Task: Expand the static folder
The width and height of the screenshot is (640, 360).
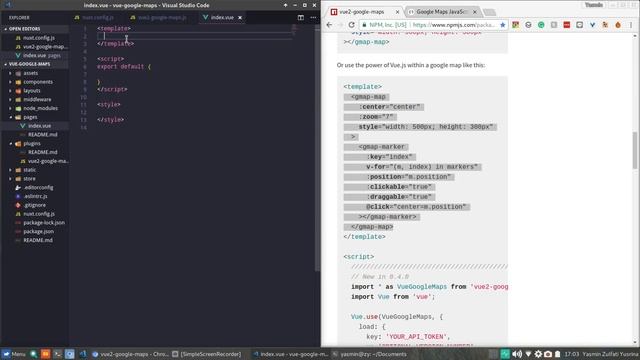Action: 29,170
